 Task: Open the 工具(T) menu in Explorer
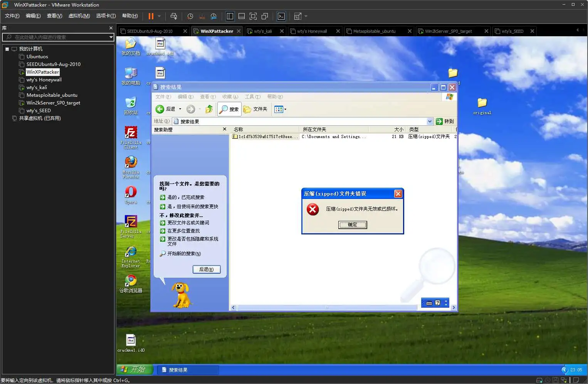pos(253,97)
